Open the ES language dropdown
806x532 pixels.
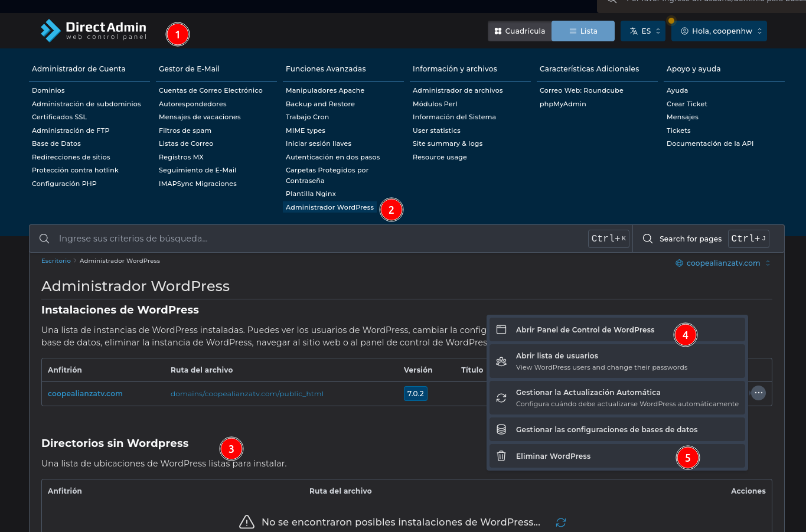click(x=643, y=31)
